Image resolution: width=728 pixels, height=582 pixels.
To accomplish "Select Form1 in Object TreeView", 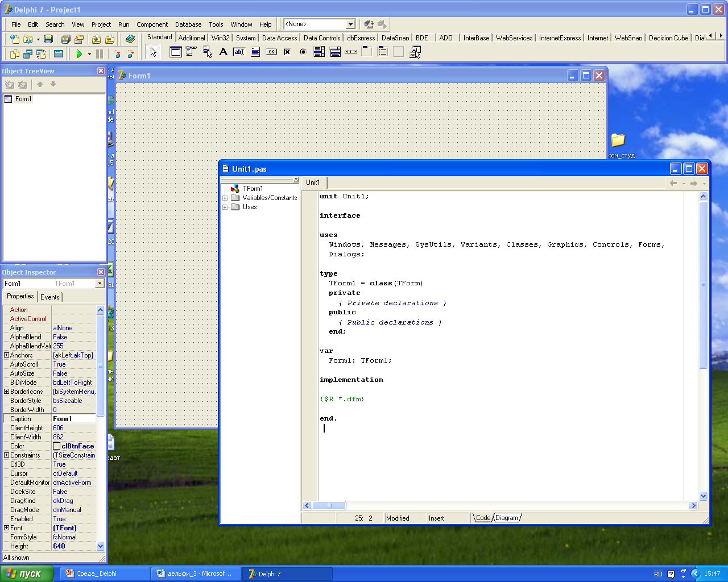I will 23,99.
